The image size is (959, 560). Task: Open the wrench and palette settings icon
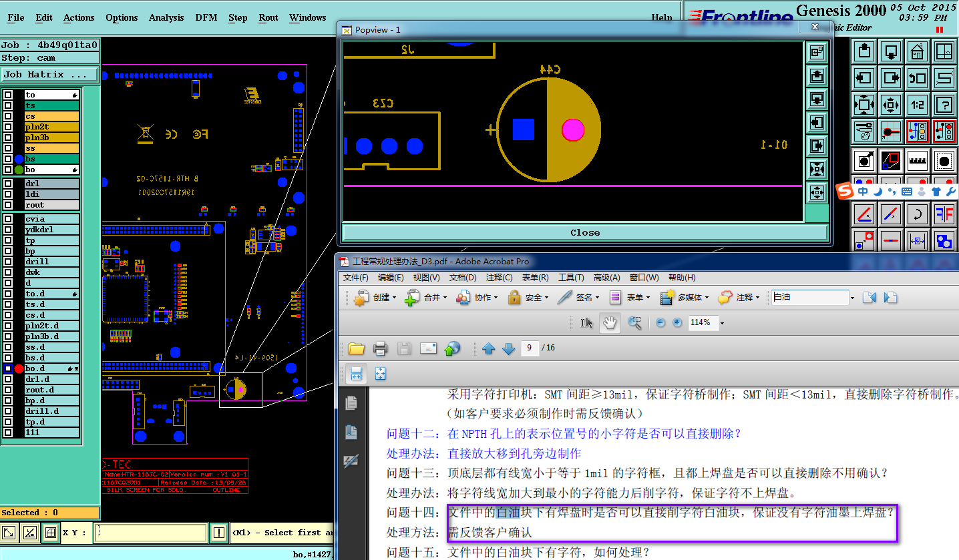click(864, 131)
